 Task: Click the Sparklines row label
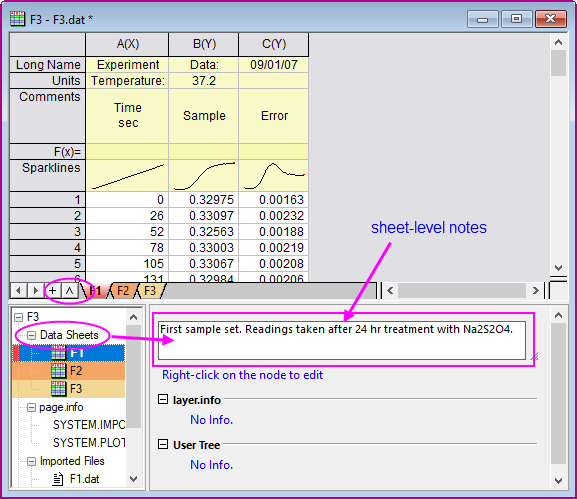47,175
